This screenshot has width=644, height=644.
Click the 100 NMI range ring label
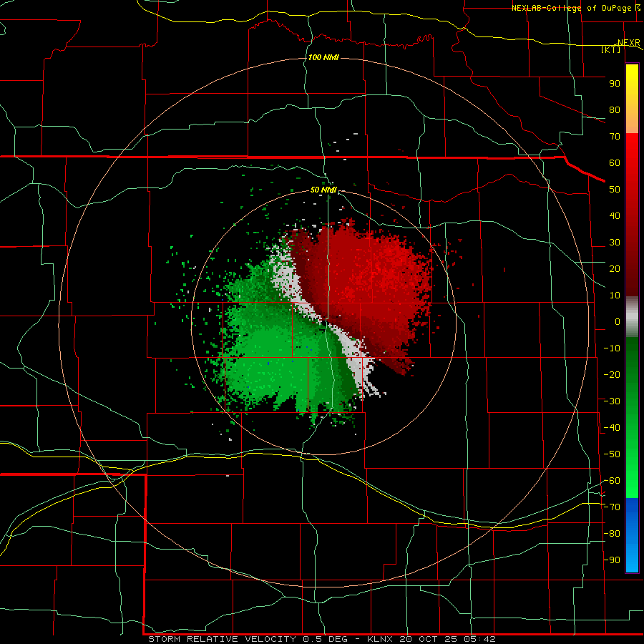click(x=323, y=57)
